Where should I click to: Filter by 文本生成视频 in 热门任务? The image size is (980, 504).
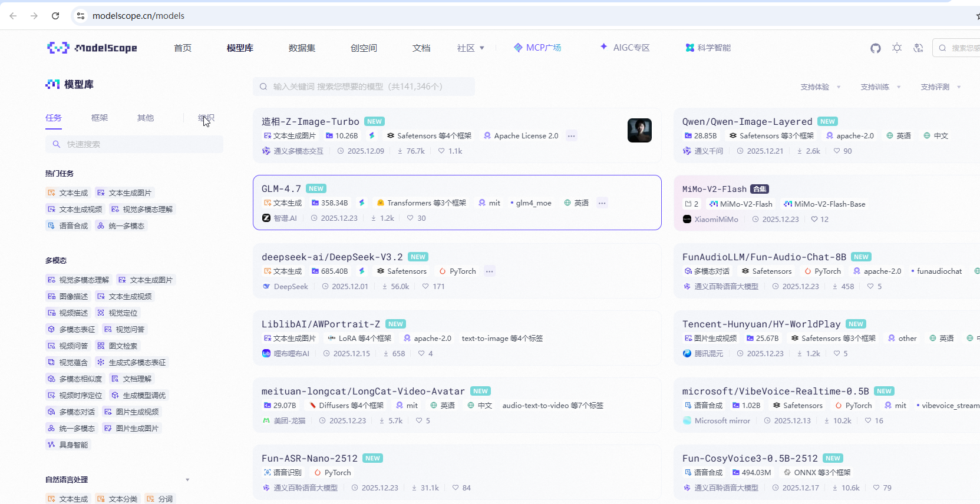pyautogui.click(x=74, y=209)
